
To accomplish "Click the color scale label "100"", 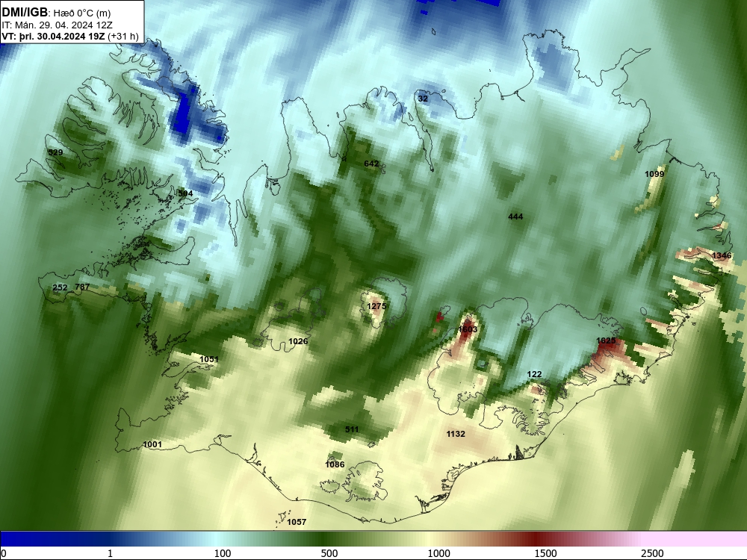I will coord(223,553).
